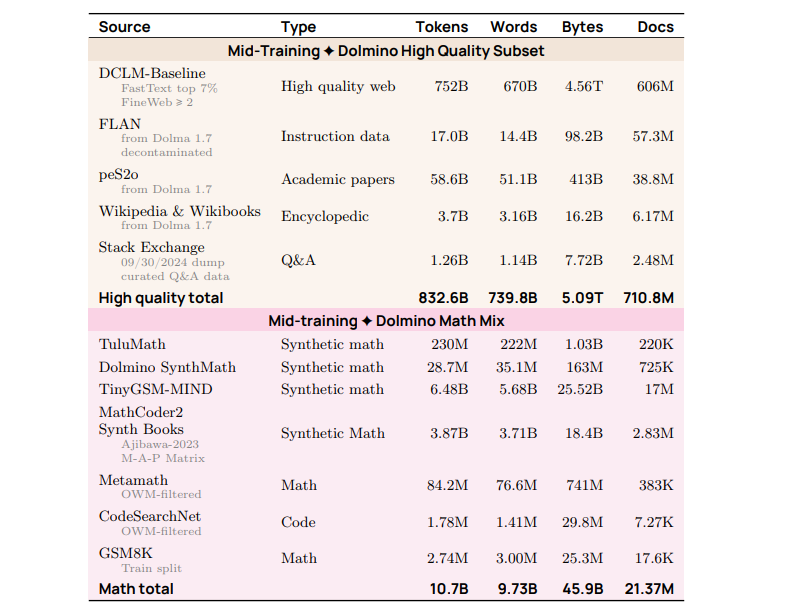The image size is (806, 608).
Task: Click the 'Source' column header
Action: [124, 27]
